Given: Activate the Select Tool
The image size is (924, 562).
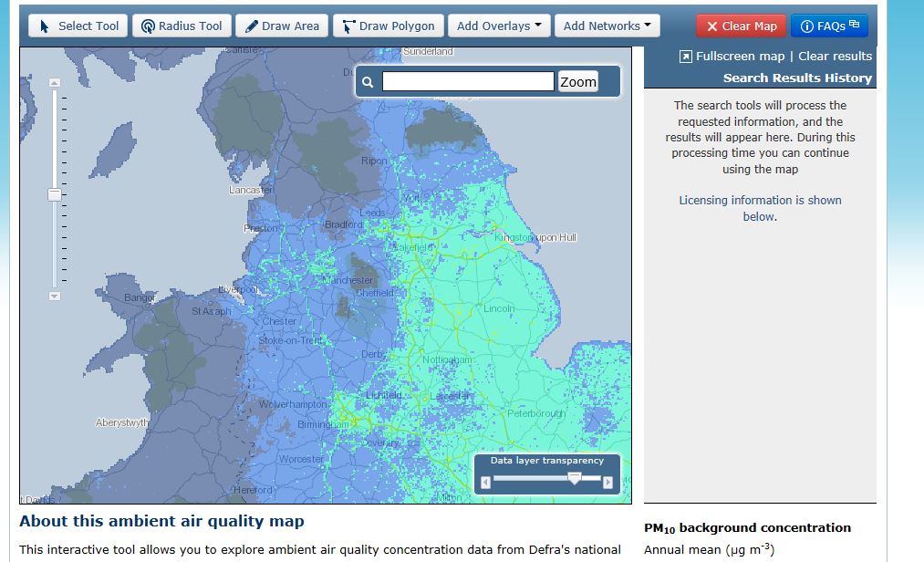Looking at the screenshot, I should [x=78, y=26].
